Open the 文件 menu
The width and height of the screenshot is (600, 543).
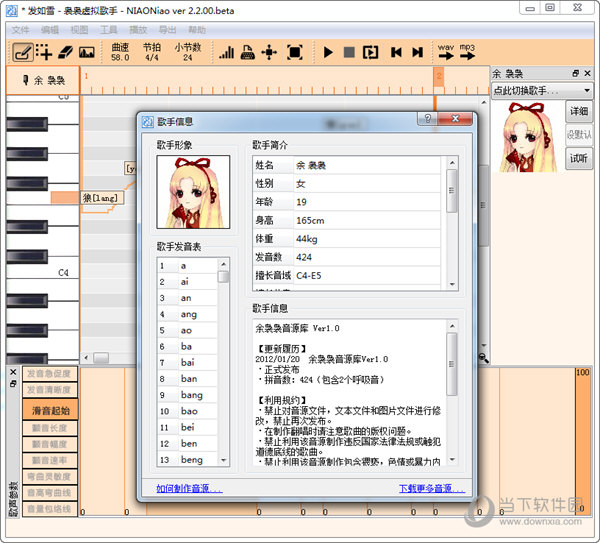click(x=20, y=30)
